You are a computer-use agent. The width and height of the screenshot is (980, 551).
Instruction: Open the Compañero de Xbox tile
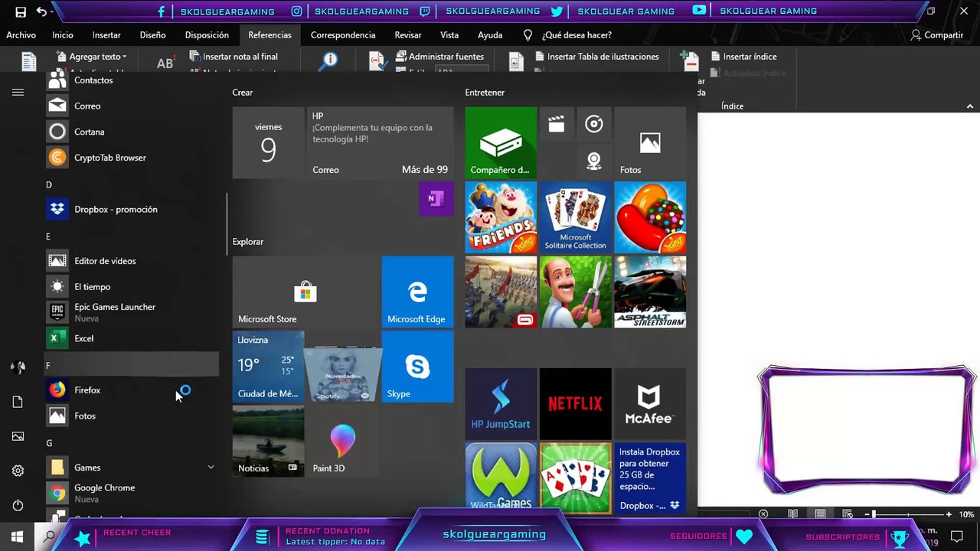coord(501,142)
